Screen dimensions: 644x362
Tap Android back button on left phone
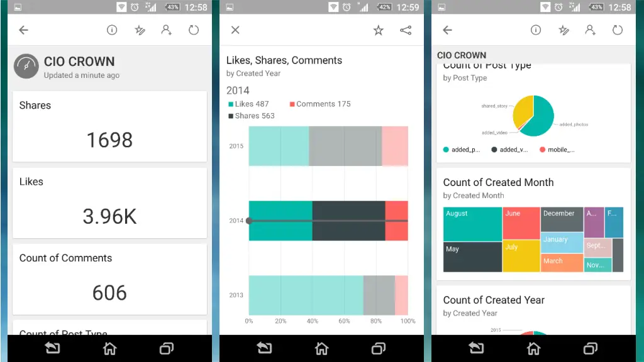tap(53, 348)
